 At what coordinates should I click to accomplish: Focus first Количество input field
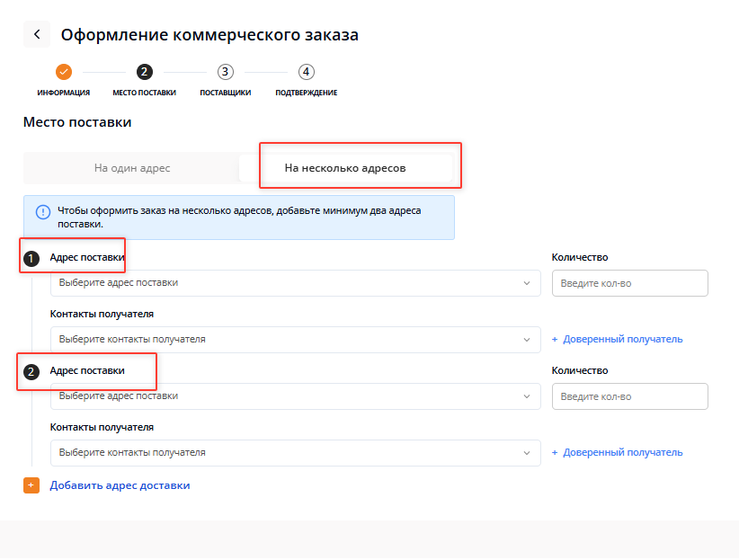[629, 284]
